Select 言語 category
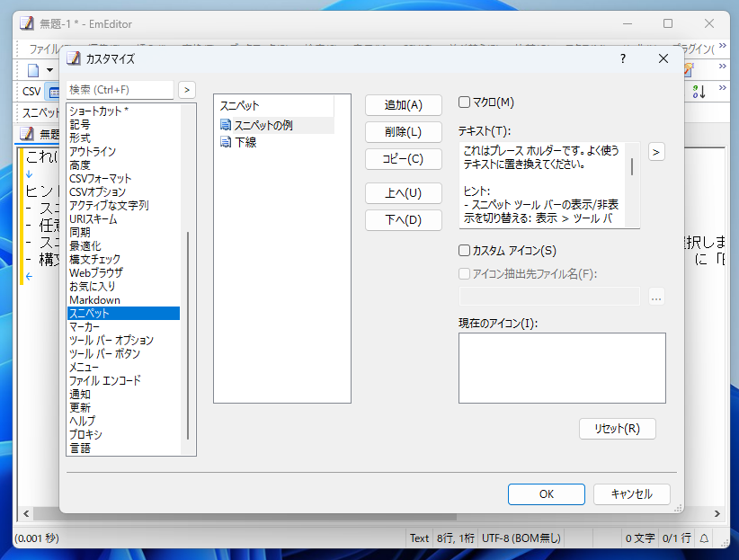 pyautogui.click(x=123, y=448)
